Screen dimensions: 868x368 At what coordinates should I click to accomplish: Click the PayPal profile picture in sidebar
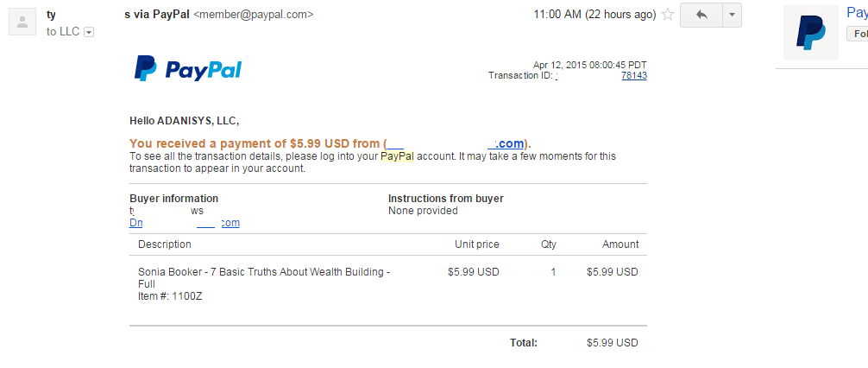(810, 33)
